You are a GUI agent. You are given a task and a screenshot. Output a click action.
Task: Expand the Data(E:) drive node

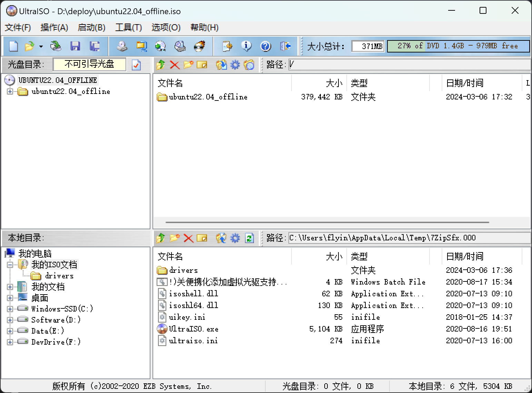click(10, 331)
